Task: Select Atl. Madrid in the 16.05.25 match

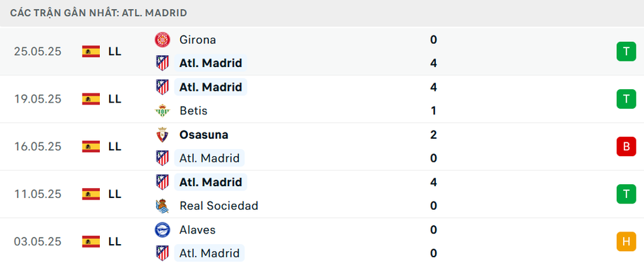Action: click(x=210, y=158)
